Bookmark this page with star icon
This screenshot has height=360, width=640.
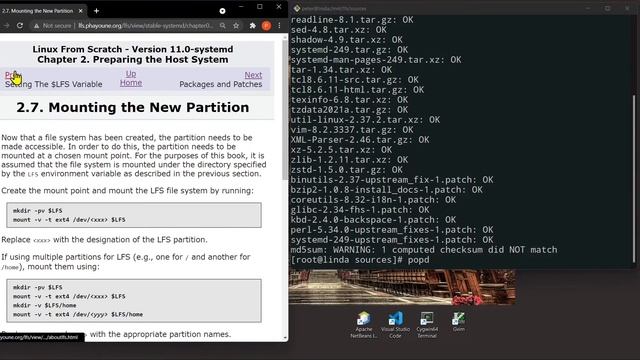(236, 26)
